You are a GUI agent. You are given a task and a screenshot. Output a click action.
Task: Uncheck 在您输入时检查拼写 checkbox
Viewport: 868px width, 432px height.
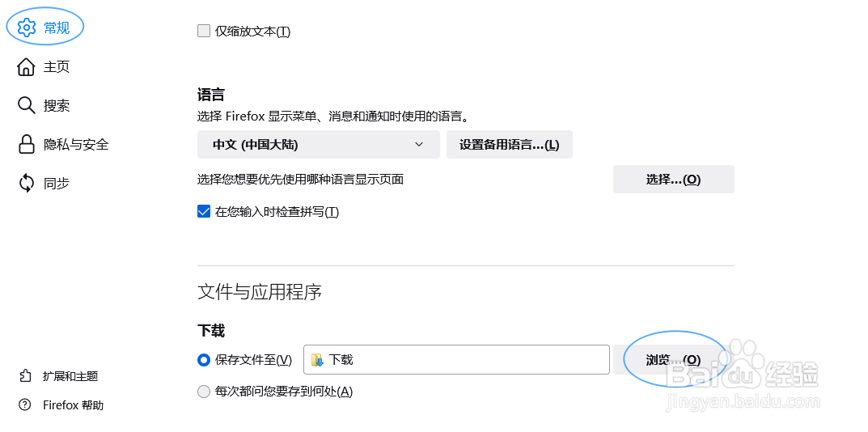[x=204, y=212]
